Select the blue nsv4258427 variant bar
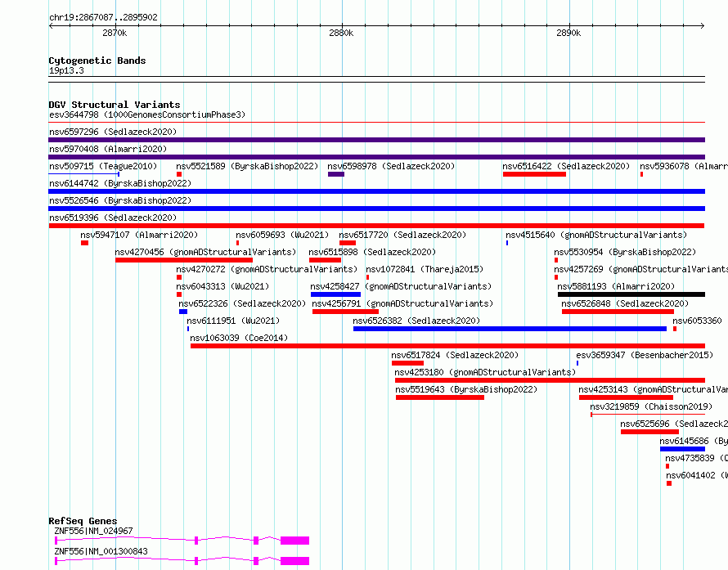Screen dimensions: 728x570 (335, 294)
